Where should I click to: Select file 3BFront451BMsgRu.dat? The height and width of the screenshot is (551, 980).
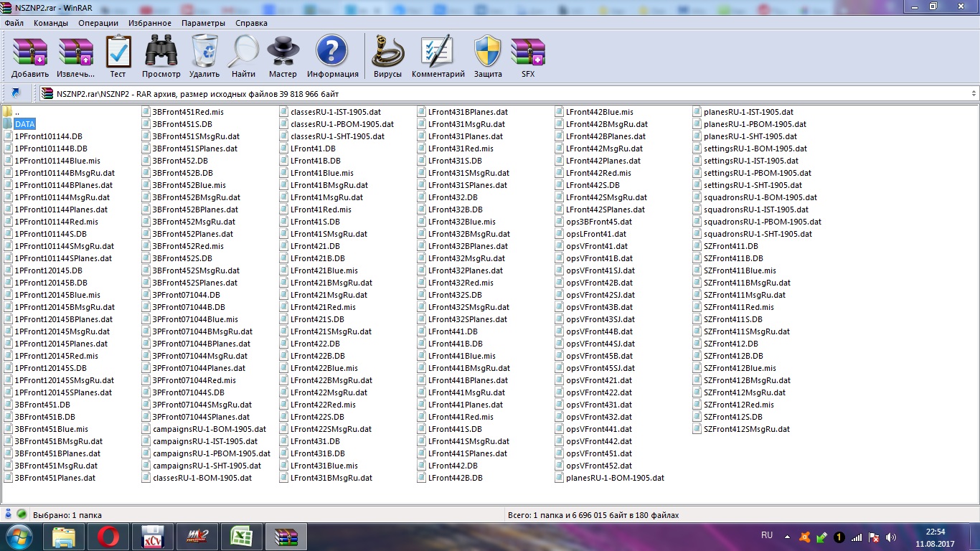click(53, 441)
